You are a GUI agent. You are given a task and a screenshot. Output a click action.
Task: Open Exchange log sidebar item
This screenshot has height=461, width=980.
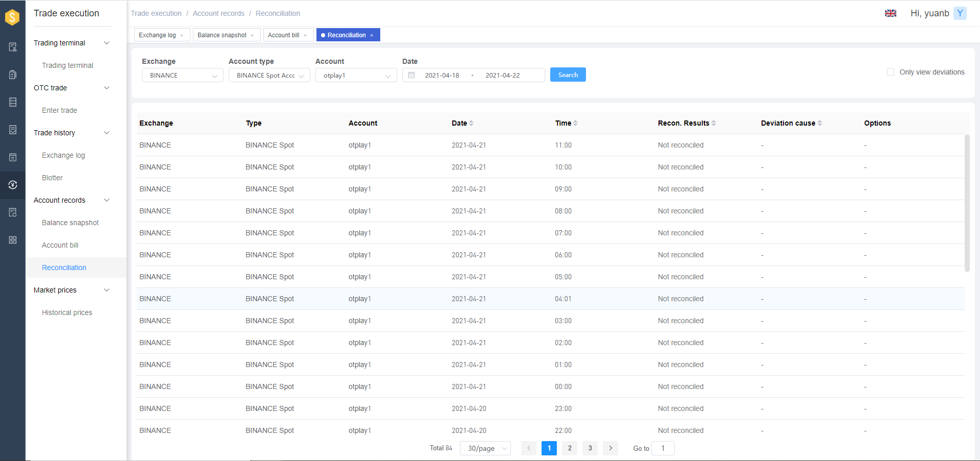click(x=63, y=155)
